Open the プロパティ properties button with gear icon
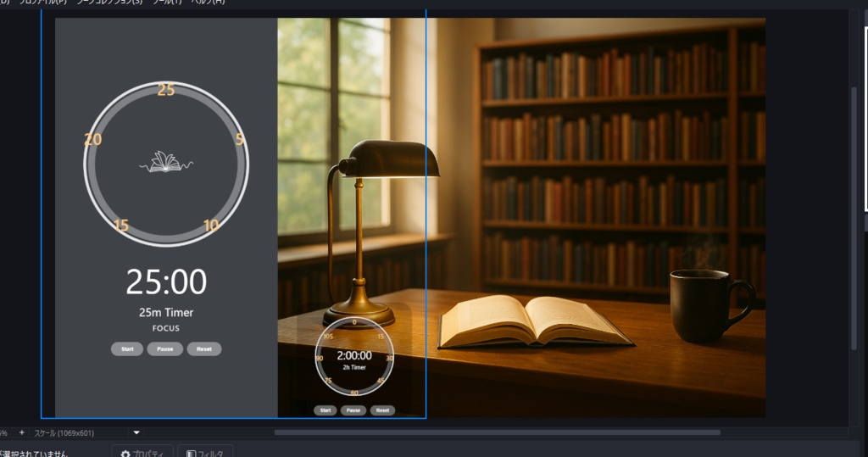Viewport: 868px width, 457px height. point(142,452)
